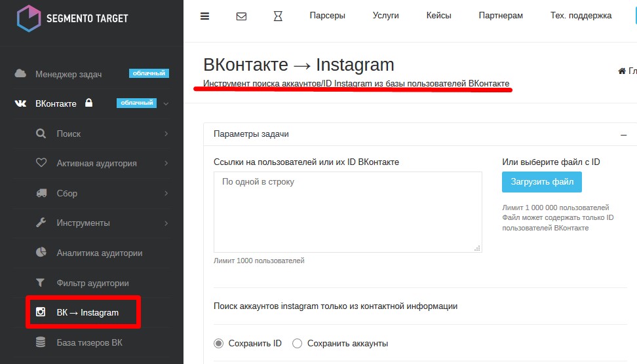This screenshot has height=364, width=637.
Task: Click text 'Лимит 1 000 000 пользователей'
Action: click(x=555, y=208)
